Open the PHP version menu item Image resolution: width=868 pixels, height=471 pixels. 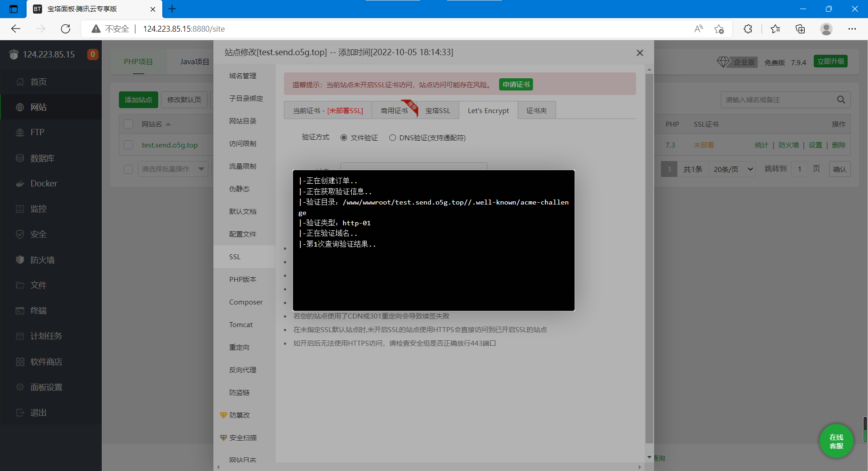[243, 280]
